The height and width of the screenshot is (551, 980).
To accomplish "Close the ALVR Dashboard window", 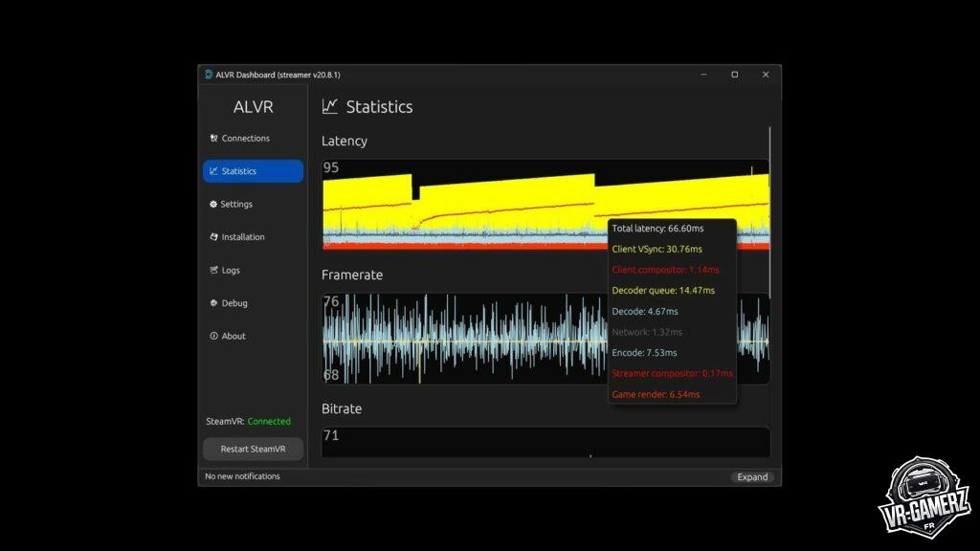I will (766, 75).
